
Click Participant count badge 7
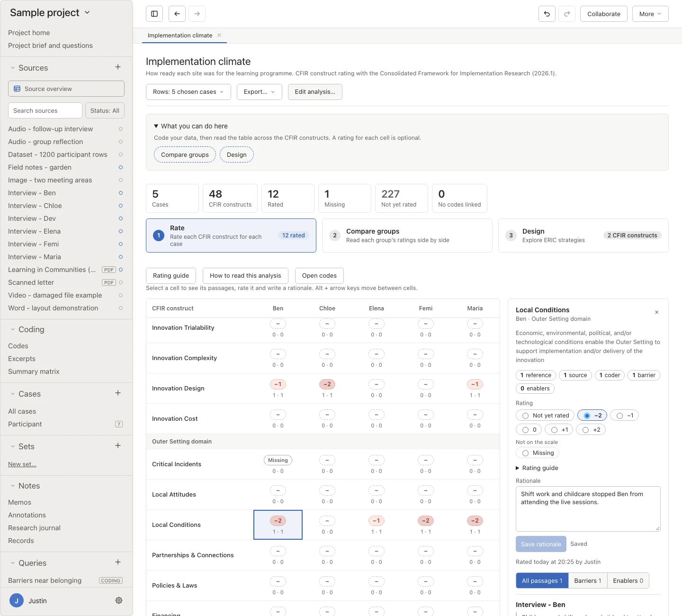119,424
